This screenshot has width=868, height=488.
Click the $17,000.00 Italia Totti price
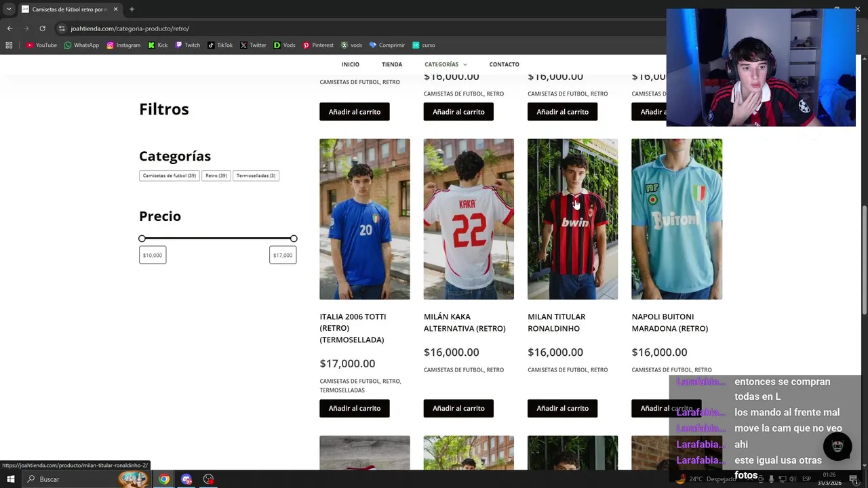tap(347, 363)
